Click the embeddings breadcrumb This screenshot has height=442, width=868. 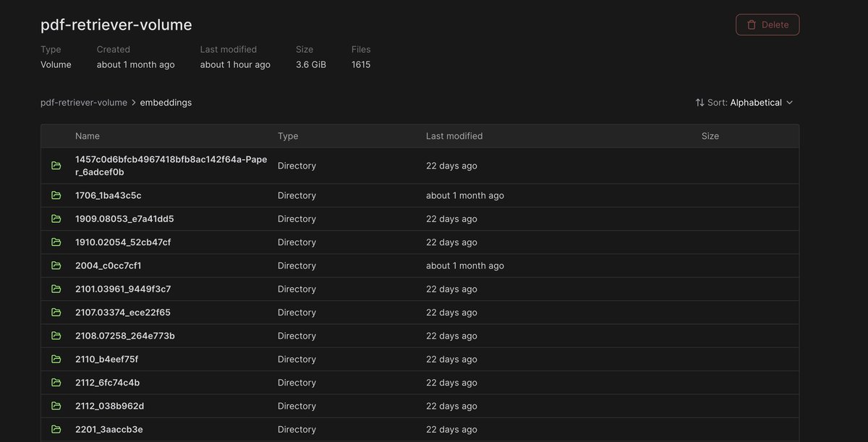[x=166, y=103]
